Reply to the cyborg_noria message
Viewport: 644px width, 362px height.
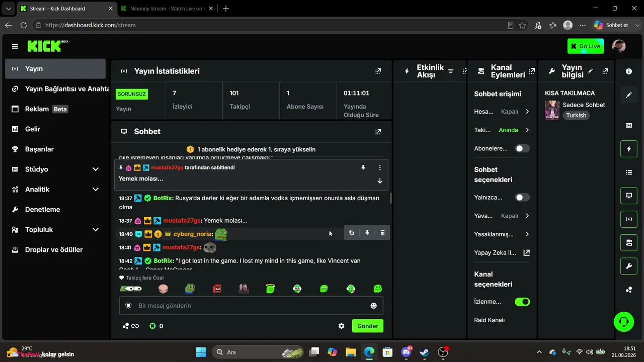pos(352,233)
